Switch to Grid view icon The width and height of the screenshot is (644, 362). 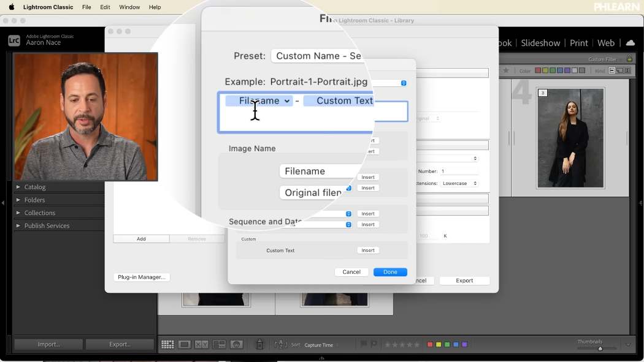tap(167, 344)
